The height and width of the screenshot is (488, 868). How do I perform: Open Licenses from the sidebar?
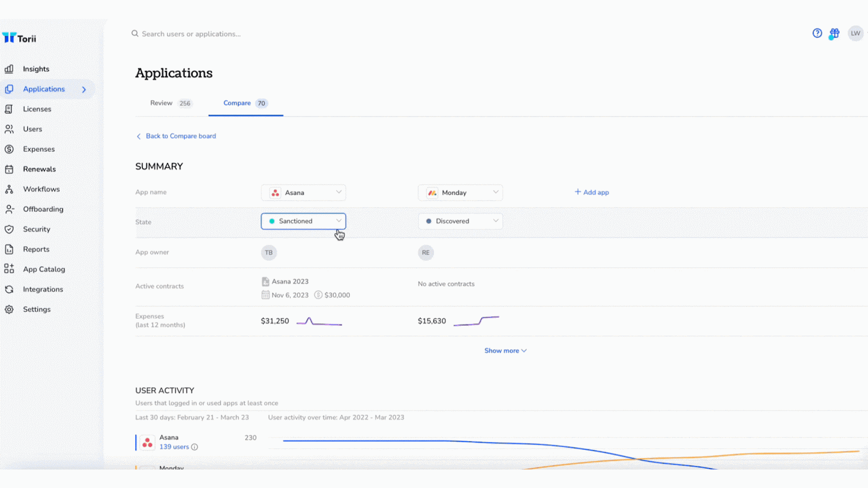click(x=37, y=109)
